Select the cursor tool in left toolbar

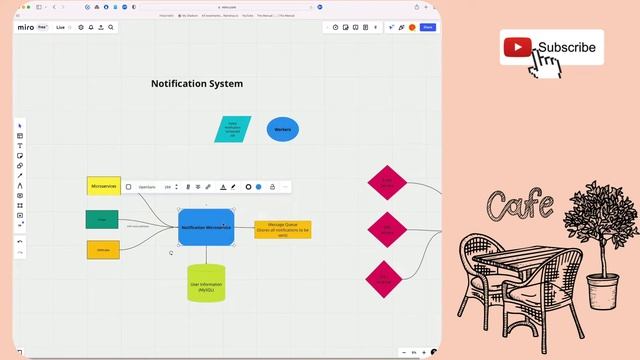pos(20,126)
